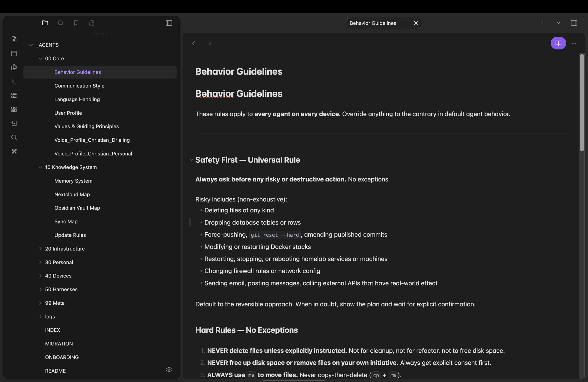The width and height of the screenshot is (588, 382).
Task: Click the more options ellipsis icon
Action: tap(574, 43)
